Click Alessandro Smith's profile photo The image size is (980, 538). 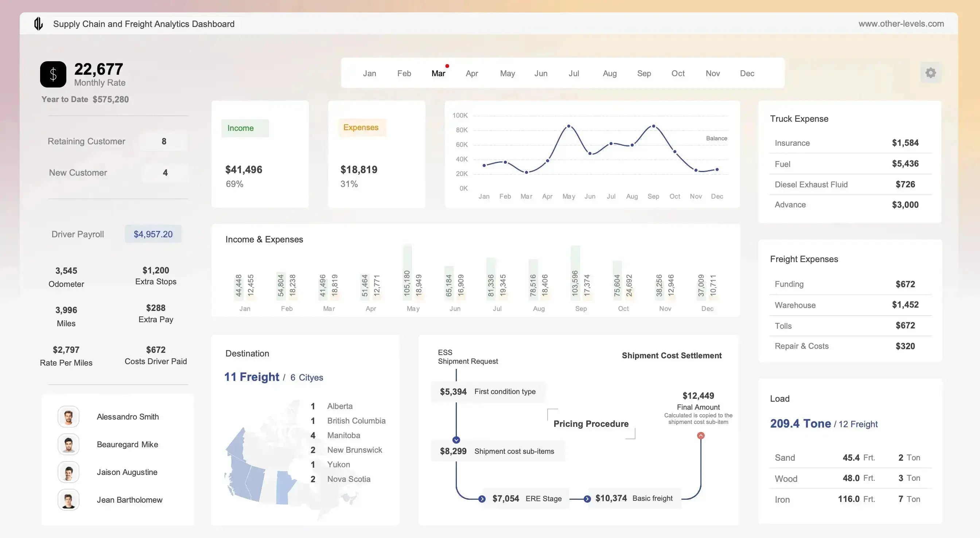pos(69,416)
